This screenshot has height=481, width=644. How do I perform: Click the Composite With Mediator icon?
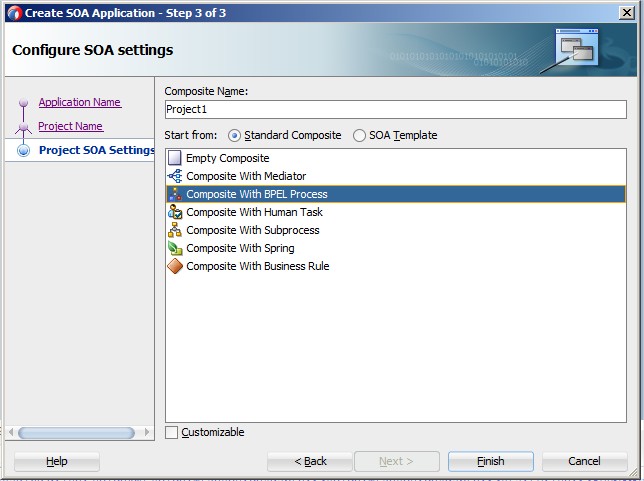(x=175, y=176)
